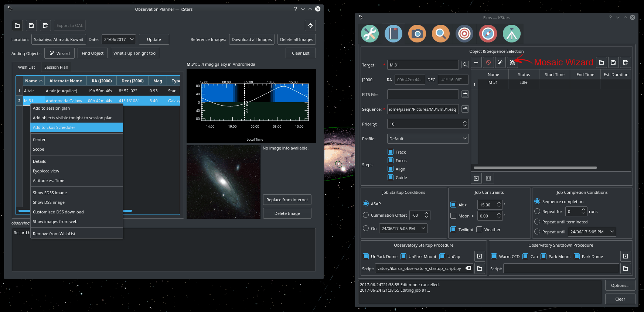The height and width of the screenshot is (312, 644).
Task: Enable the Moon constraint checkbox
Action: 453,216
